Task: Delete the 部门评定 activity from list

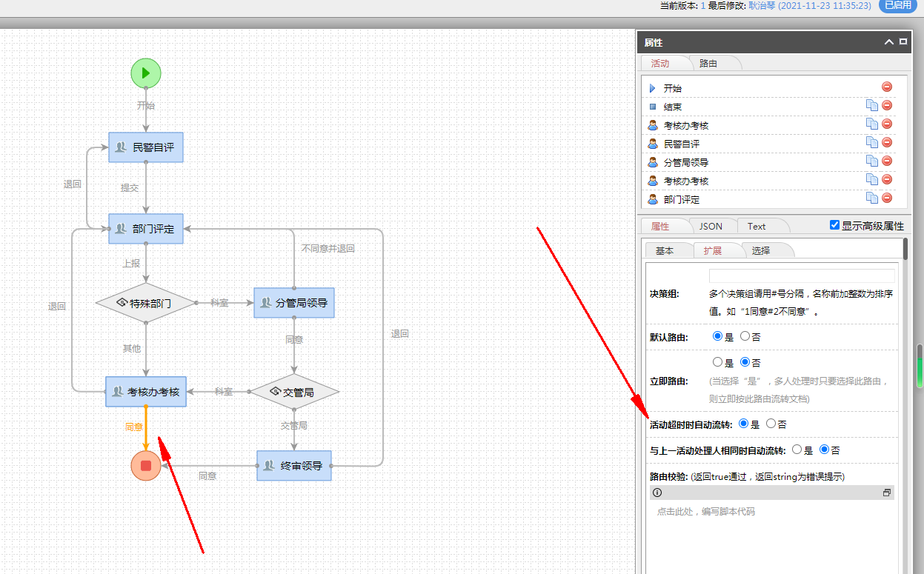Action: click(x=887, y=198)
